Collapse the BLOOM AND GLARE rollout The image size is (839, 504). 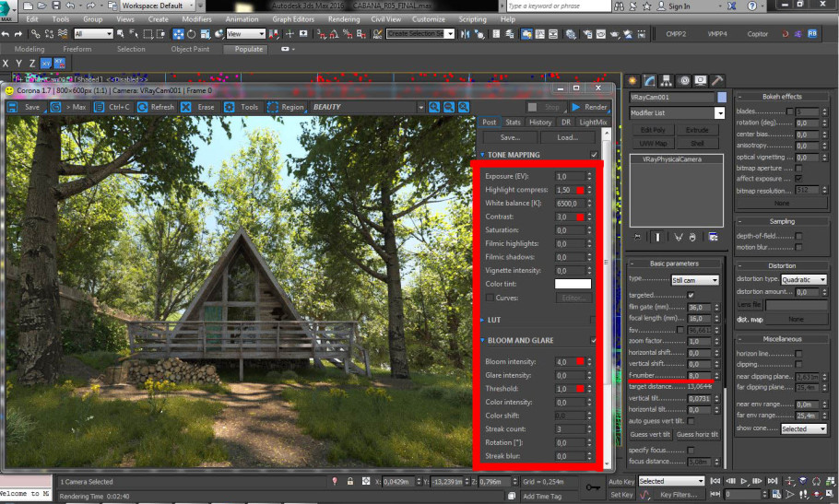pos(482,341)
